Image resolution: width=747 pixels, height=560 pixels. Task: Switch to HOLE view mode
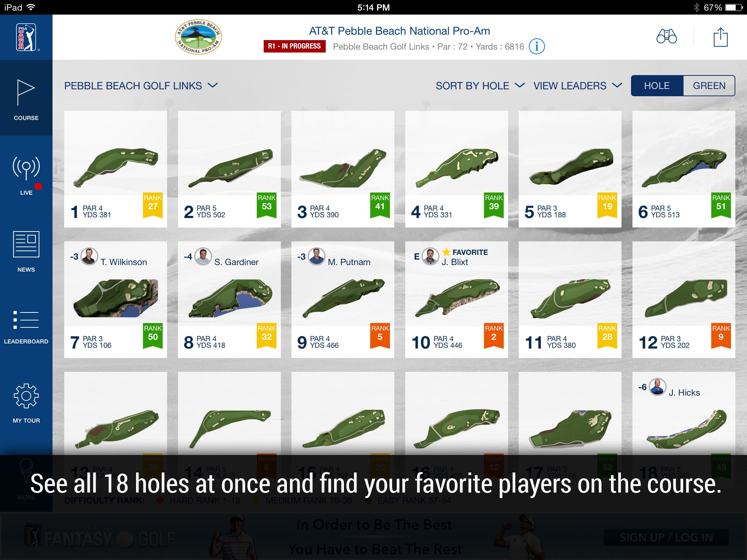point(657,85)
